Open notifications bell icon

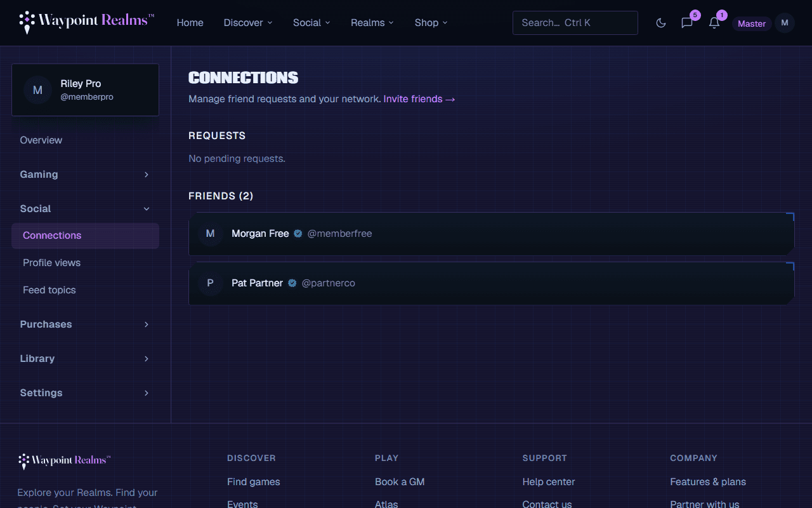[x=714, y=23]
